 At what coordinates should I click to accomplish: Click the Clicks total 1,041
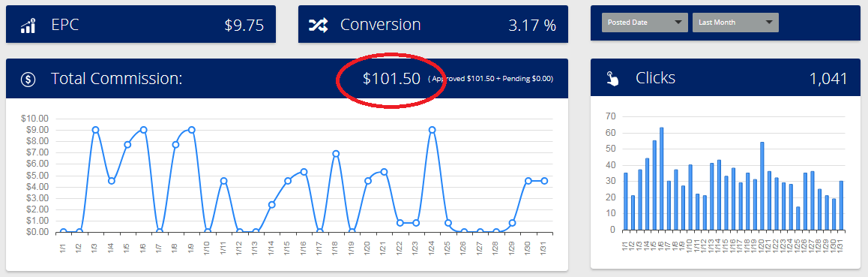(x=828, y=79)
